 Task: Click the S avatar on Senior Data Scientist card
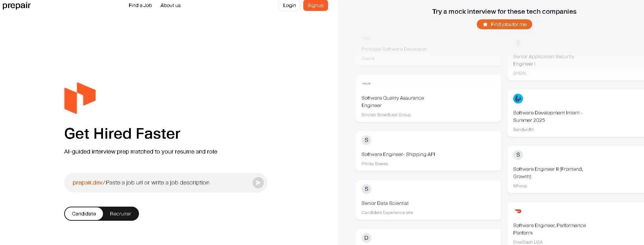[366, 189]
